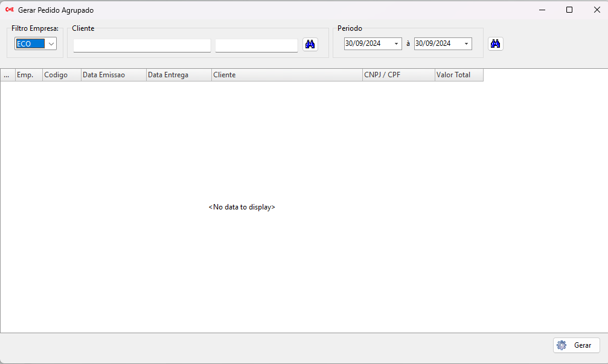Sort by the Emp. column header
Screen dimensions: 608x364
click(28, 75)
